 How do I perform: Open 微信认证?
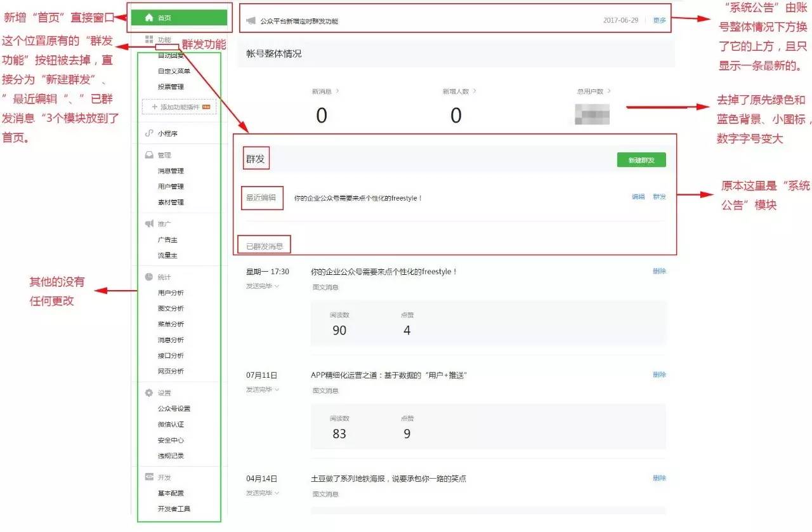coord(171,425)
